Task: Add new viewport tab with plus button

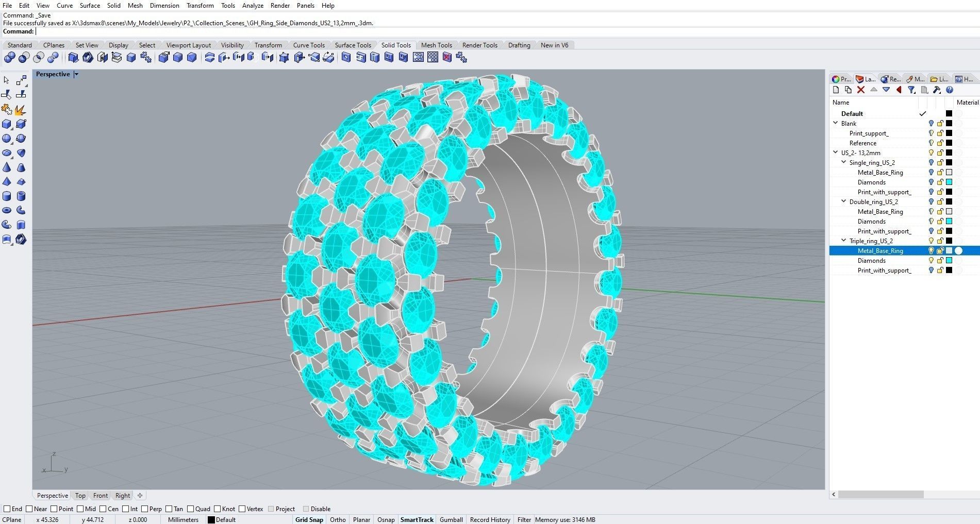Action: (140, 495)
